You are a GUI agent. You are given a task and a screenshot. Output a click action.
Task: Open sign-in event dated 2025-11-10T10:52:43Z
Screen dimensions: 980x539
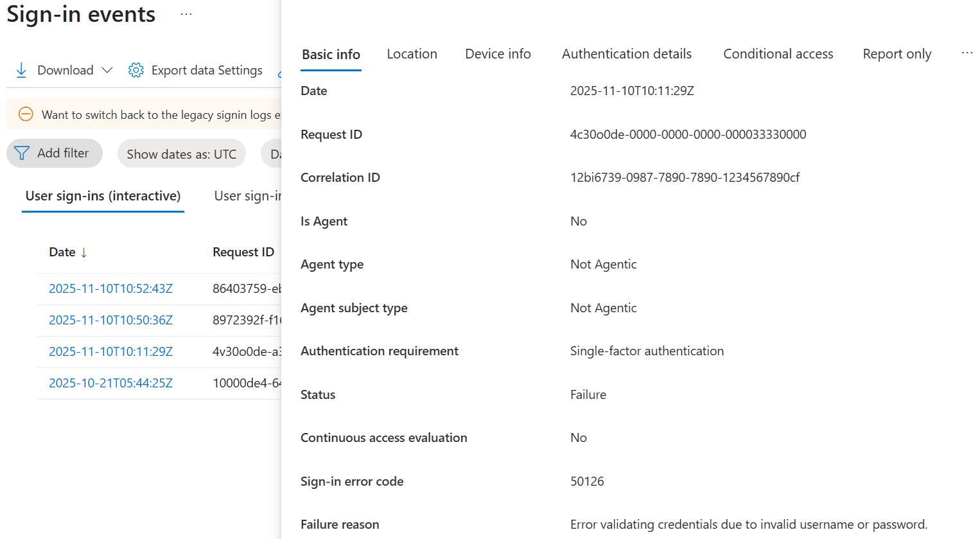click(110, 288)
